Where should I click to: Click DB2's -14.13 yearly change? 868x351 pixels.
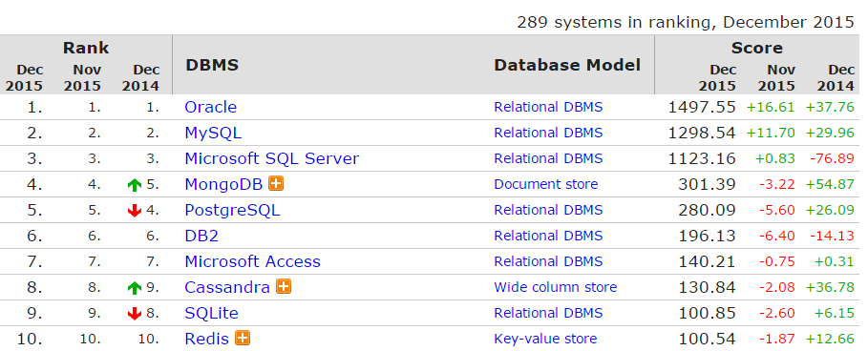click(832, 236)
